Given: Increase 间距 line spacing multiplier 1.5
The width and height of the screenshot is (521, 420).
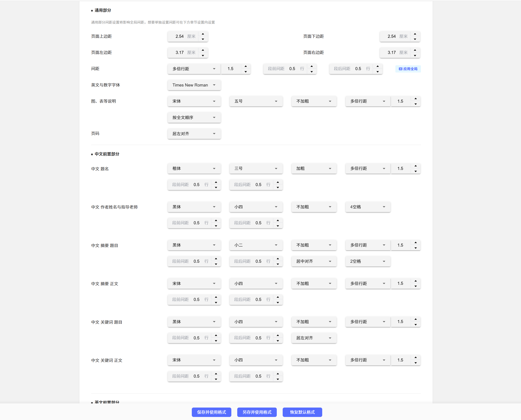Looking at the screenshot, I should [x=246, y=66].
